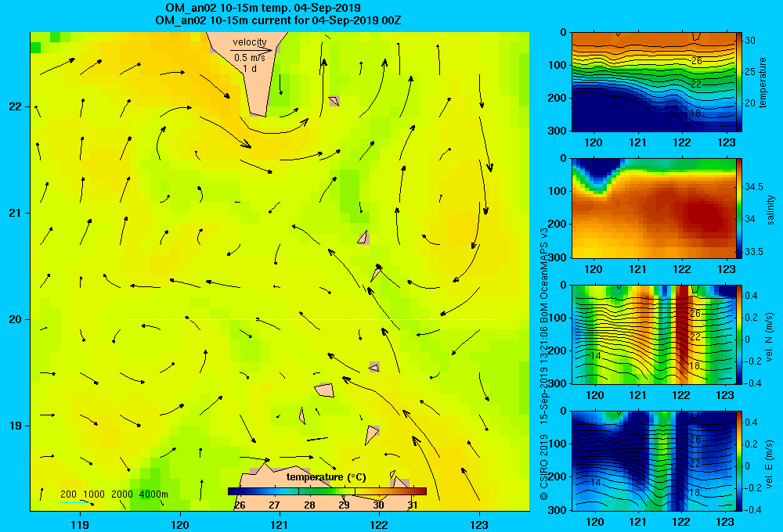Viewport: 783px width, 532px height.
Task: Click the '4000m' bathymetry depth label
Action: coord(153,494)
